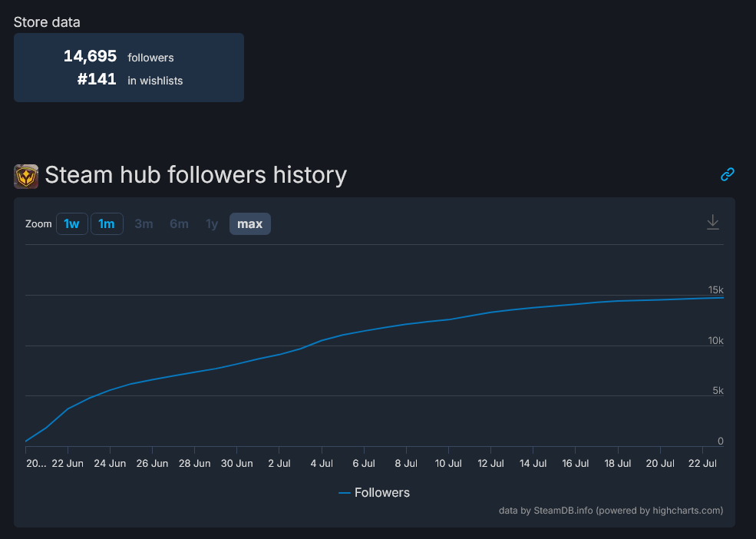Choose the 1y zoom option
The image size is (756, 539).
(x=212, y=224)
